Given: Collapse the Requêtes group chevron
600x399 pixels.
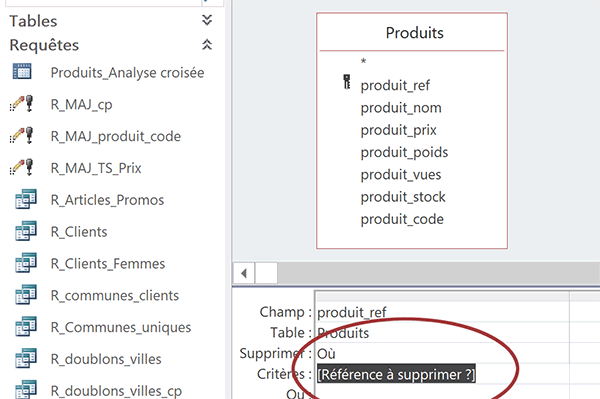Looking at the screenshot, I should [207, 44].
